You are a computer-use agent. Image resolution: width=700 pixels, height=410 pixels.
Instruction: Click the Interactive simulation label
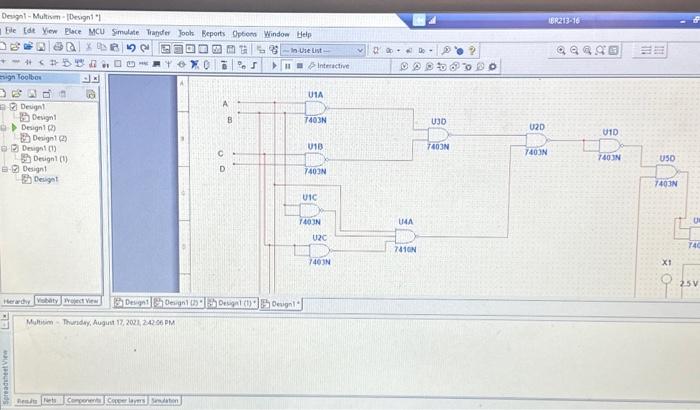coord(333,66)
